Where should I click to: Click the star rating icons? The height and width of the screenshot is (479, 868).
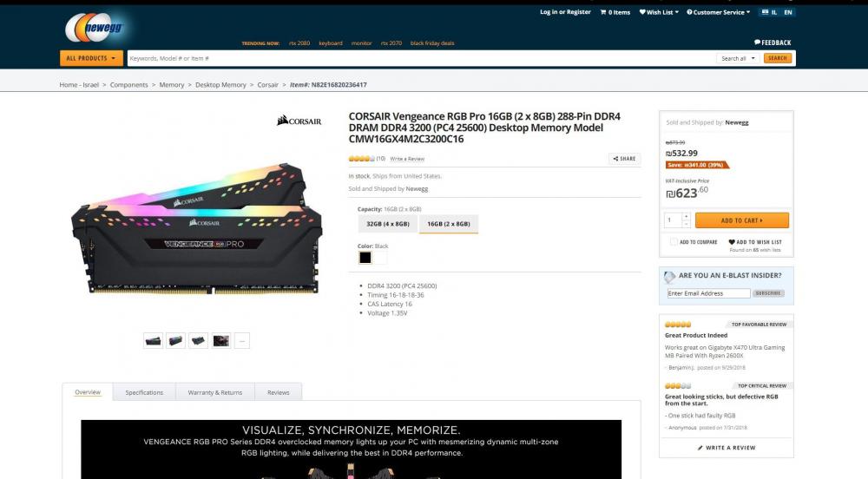(361, 159)
